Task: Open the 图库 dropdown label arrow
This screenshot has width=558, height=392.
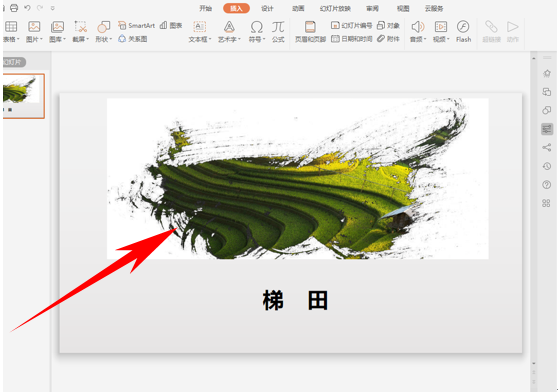Action: [64, 39]
